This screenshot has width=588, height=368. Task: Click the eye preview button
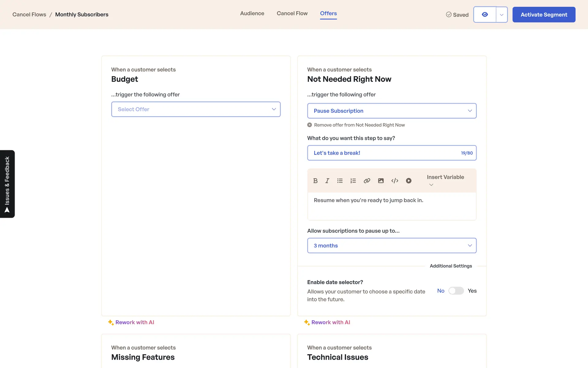coord(484,14)
